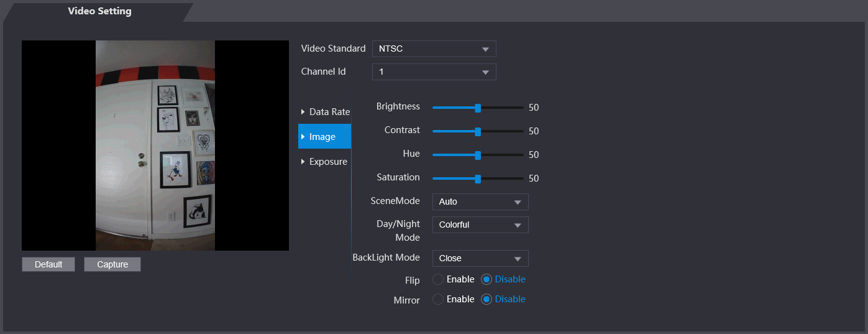Select the Data Rate section
This screenshot has height=334, width=868.
tap(325, 112)
